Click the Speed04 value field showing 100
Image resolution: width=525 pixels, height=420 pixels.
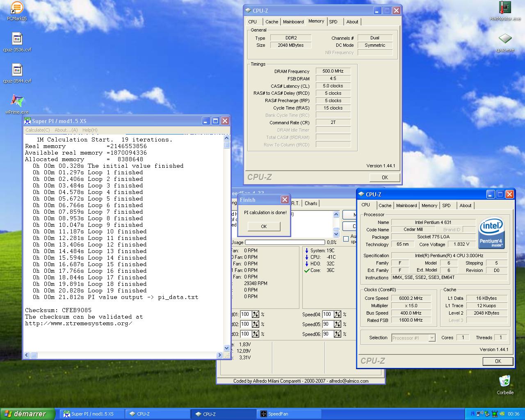pos(328,315)
